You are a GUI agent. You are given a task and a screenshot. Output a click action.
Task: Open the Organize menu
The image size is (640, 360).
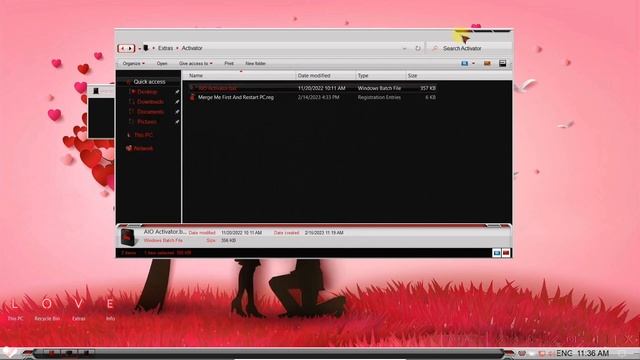(133, 64)
